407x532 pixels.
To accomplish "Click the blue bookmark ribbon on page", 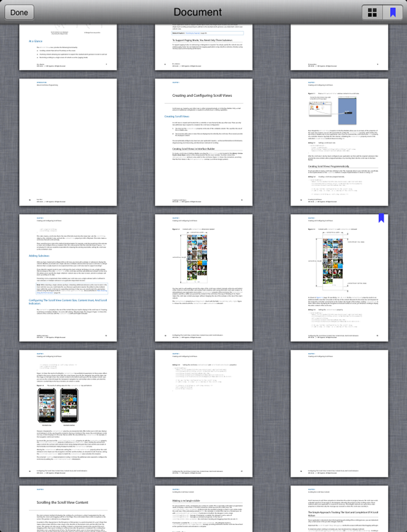I will pyautogui.click(x=381, y=218).
